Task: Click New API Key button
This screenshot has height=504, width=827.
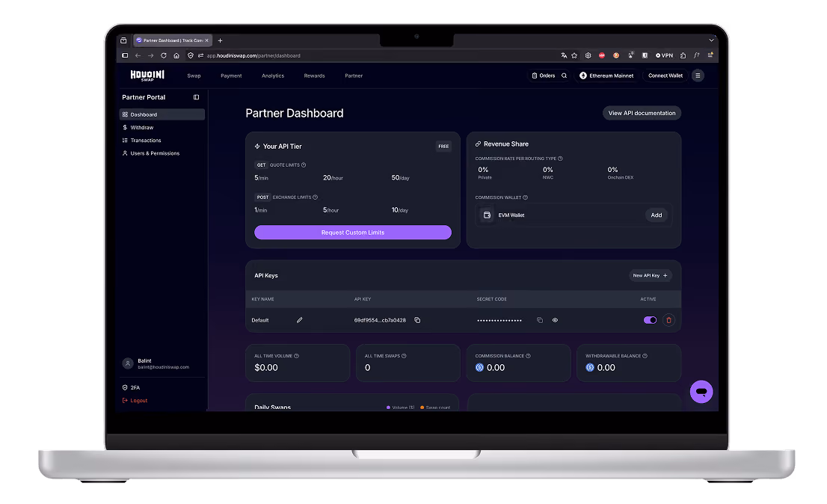Action: click(x=651, y=275)
